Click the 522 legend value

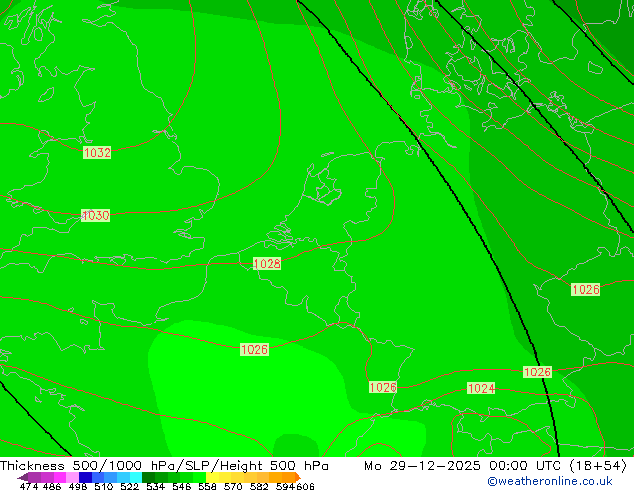[x=129, y=486]
